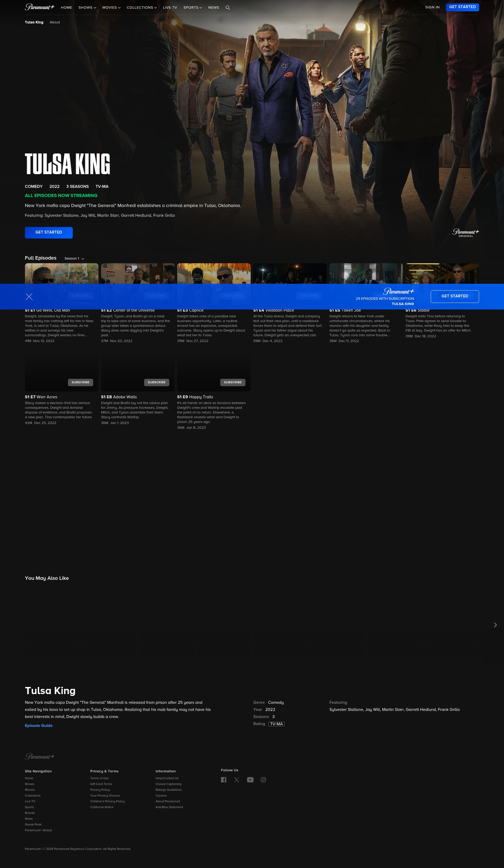Expand the Movies menu

tap(111, 8)
